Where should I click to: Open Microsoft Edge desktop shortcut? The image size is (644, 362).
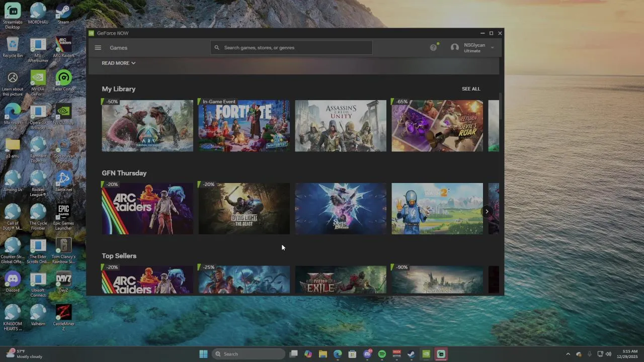[x=13, y=117]
